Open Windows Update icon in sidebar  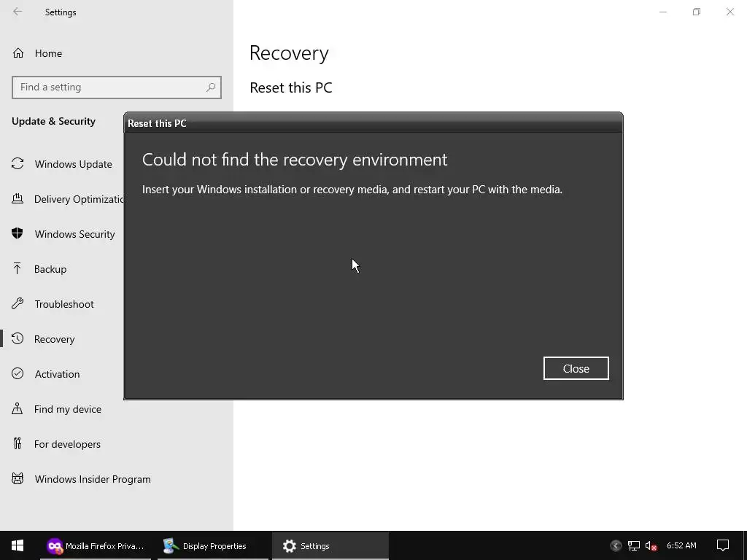18,164
